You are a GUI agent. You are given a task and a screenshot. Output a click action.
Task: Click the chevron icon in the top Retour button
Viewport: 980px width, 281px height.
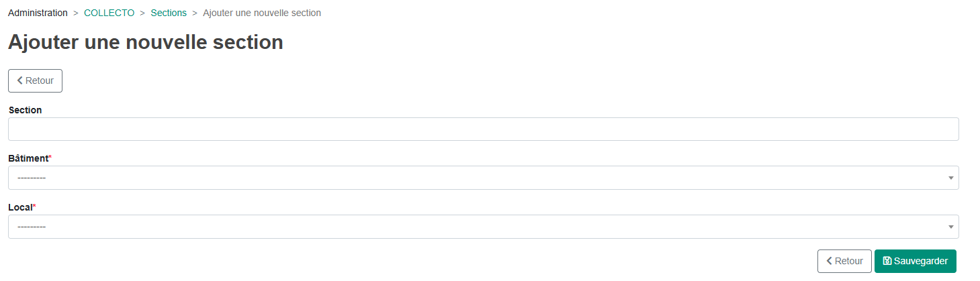coord(20,80)
